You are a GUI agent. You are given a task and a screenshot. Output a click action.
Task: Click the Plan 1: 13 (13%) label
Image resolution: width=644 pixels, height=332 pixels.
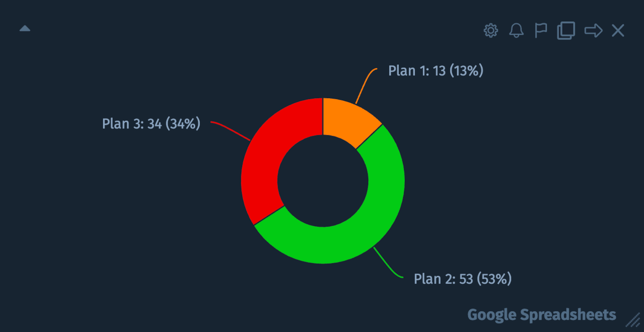(436, 71)
